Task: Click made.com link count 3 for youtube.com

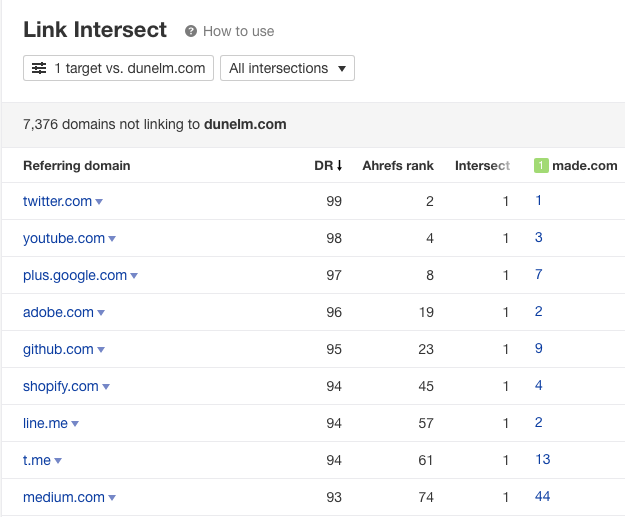Action: (539, 238)
